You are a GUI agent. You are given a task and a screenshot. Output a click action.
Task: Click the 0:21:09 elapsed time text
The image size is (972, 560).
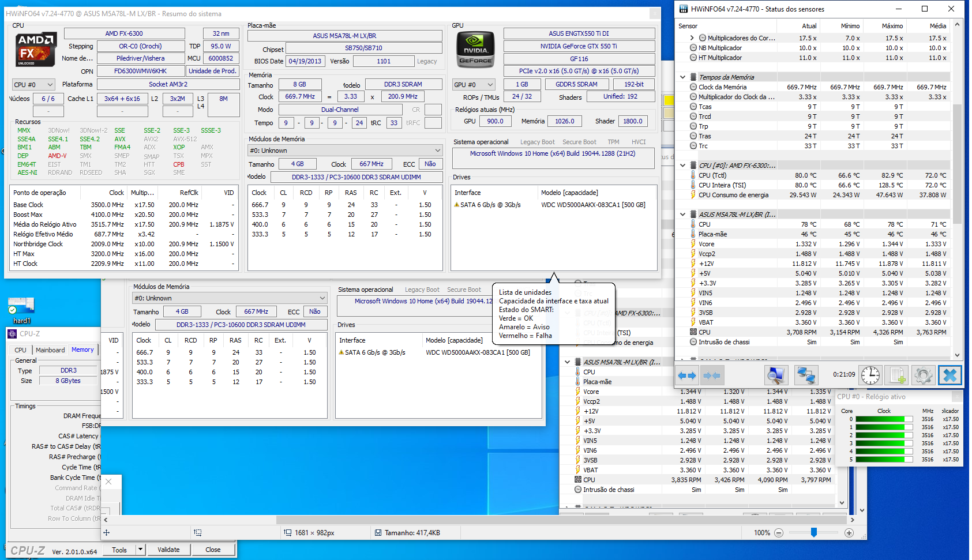(844, 374)
